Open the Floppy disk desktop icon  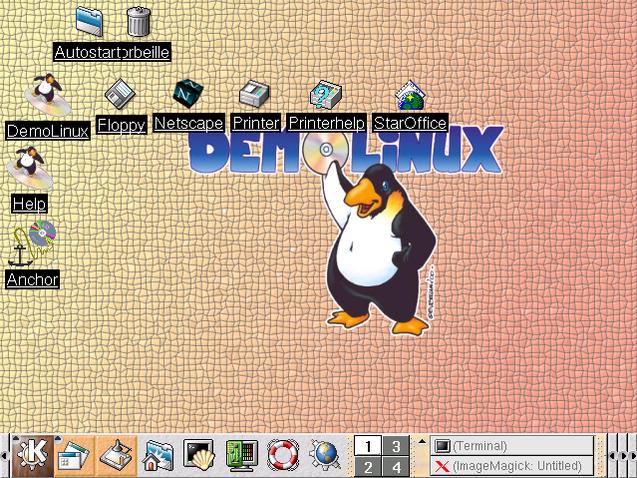tap(121, 96)
